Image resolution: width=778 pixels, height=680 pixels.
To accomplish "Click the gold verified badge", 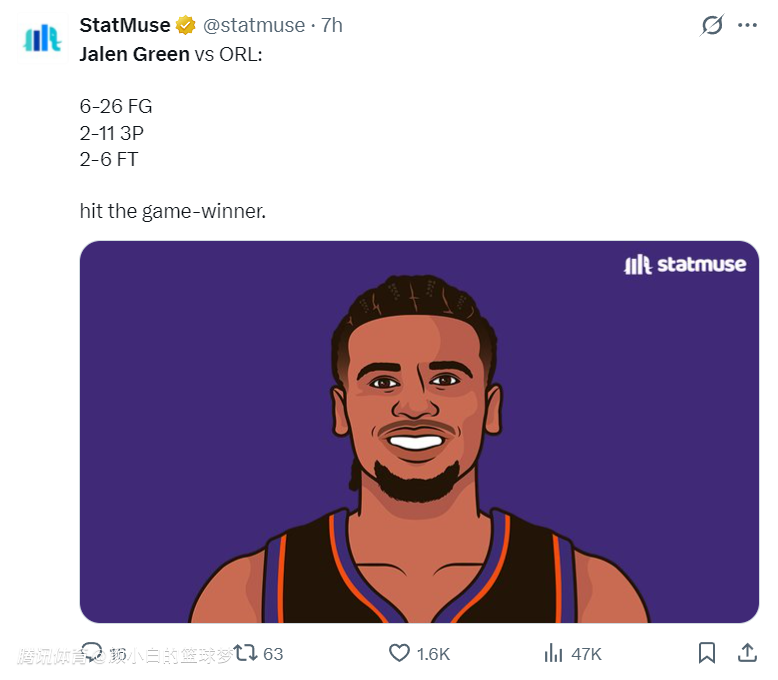I will tap(187, 26).
